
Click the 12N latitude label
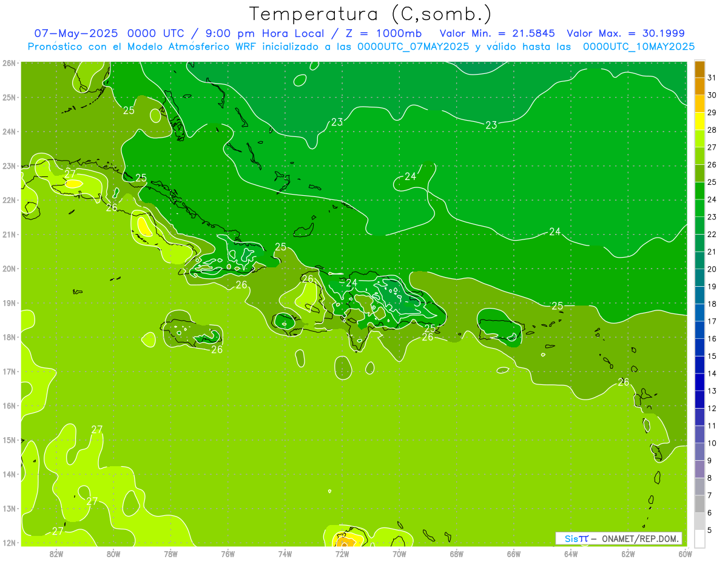[9, 543]
